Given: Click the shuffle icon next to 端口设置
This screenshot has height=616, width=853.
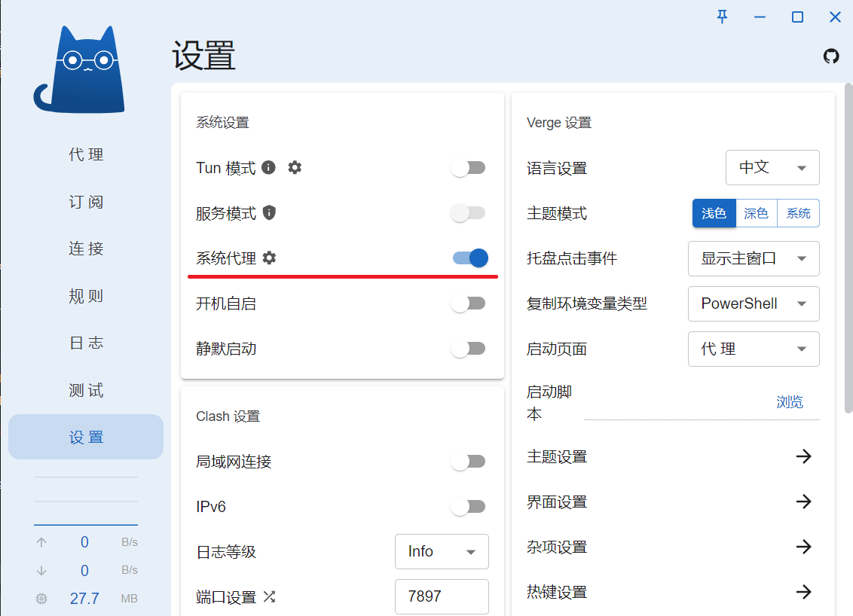Looking at the screenshot, I should 268,596.
